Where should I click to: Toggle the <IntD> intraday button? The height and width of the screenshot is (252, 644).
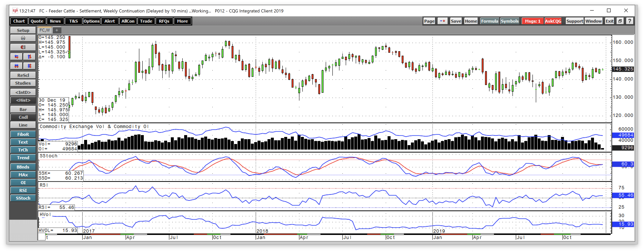[x=23, y=92]
